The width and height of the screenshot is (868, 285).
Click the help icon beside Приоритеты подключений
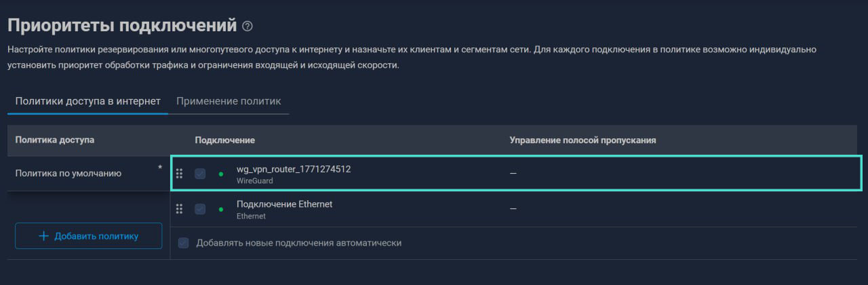tap(248, 26)
